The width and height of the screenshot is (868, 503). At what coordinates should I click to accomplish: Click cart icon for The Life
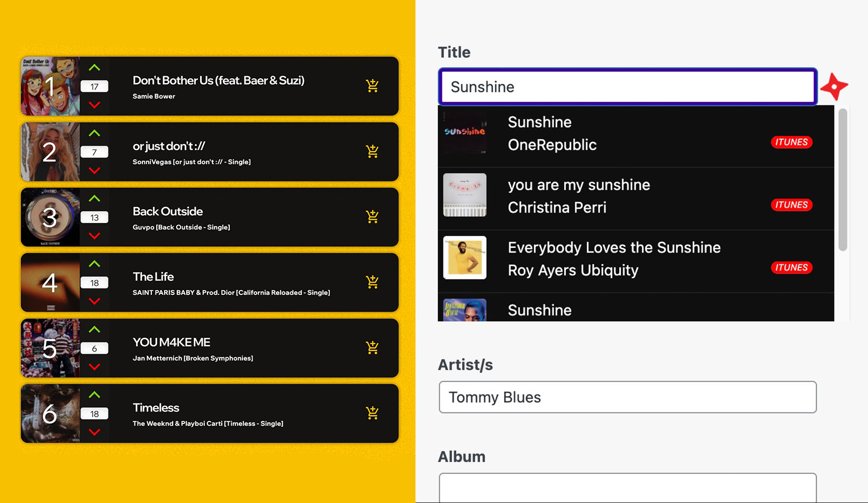point(372,282)
